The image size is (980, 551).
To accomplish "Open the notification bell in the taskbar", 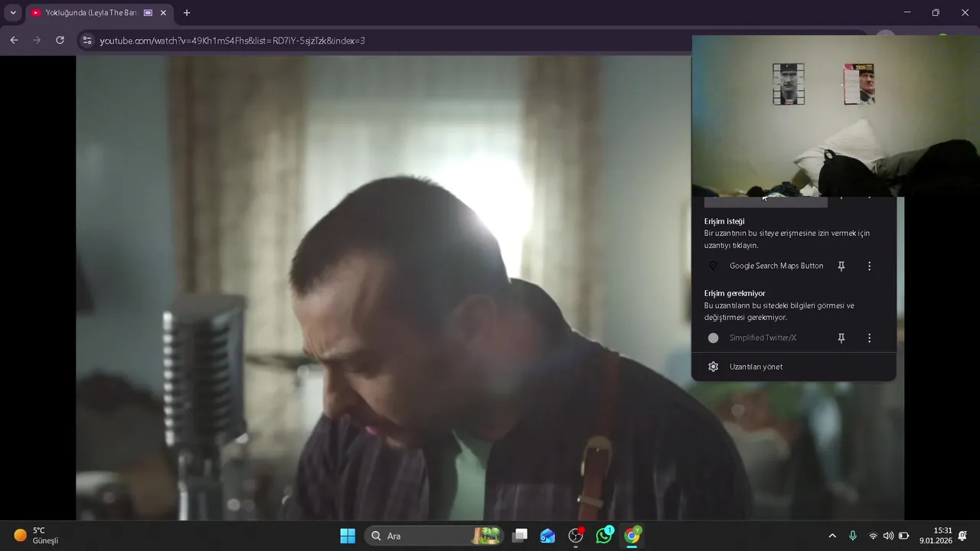I will coord(963,536).
